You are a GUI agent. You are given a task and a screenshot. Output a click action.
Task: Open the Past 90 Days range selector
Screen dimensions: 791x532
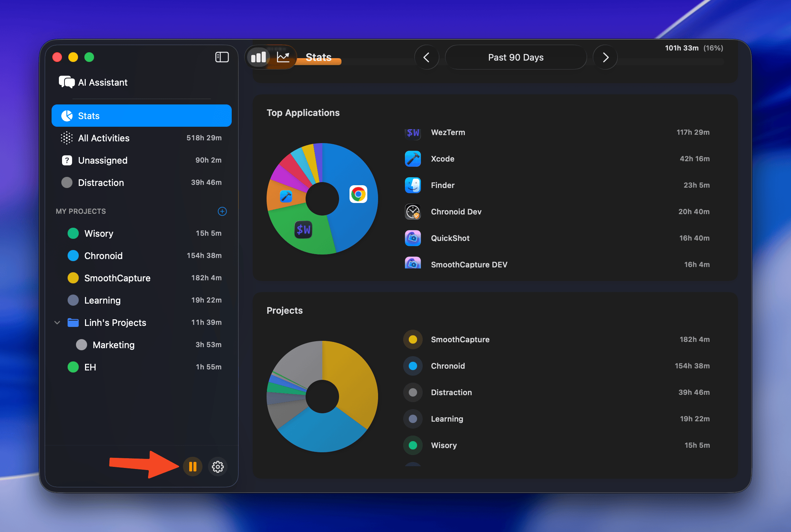coord(516,57)
